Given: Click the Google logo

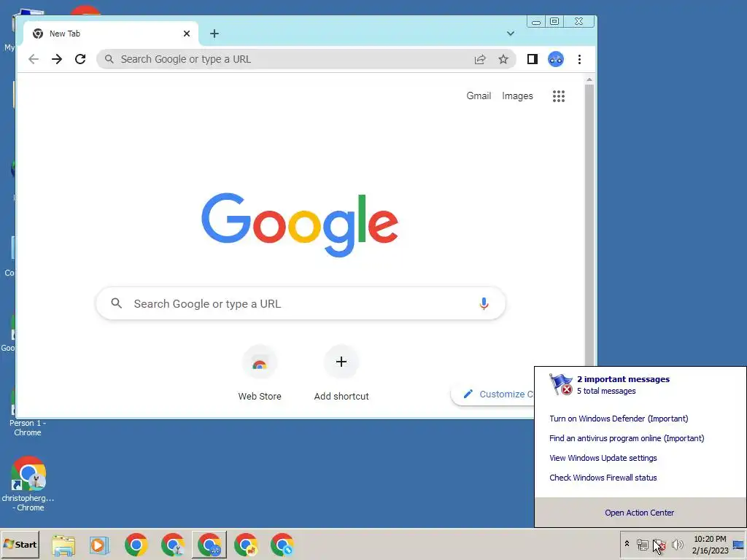Looking at the screenshot, I should (300, 225).
